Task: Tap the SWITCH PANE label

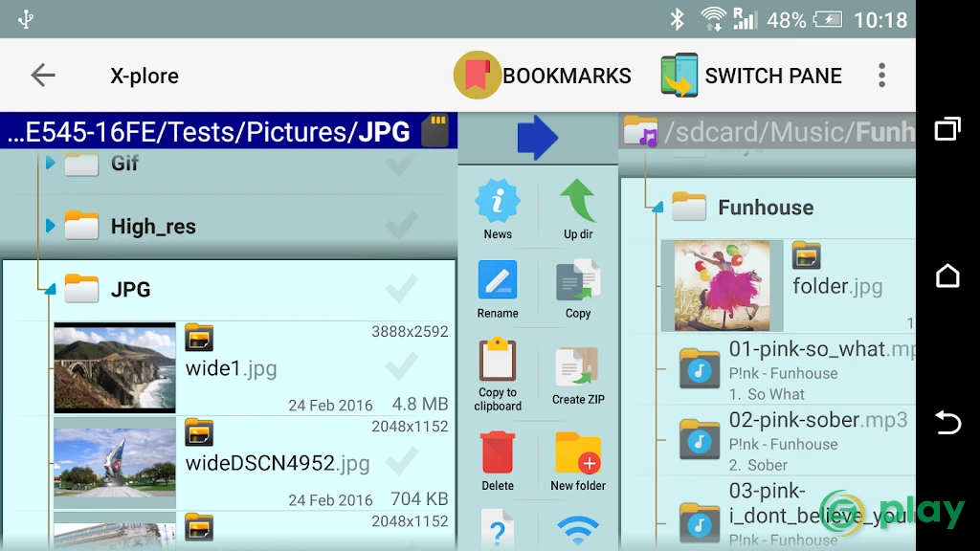Action: [x=773, y=76]
